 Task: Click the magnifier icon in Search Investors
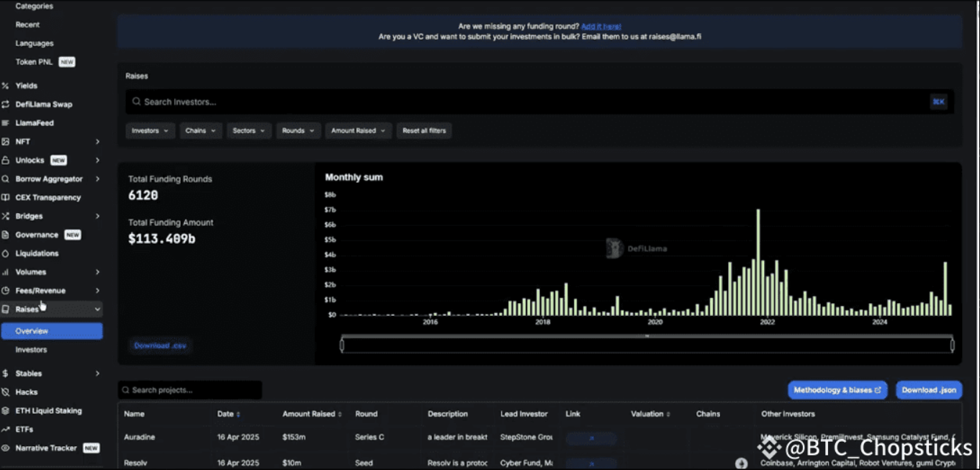[x=136, y=101]
